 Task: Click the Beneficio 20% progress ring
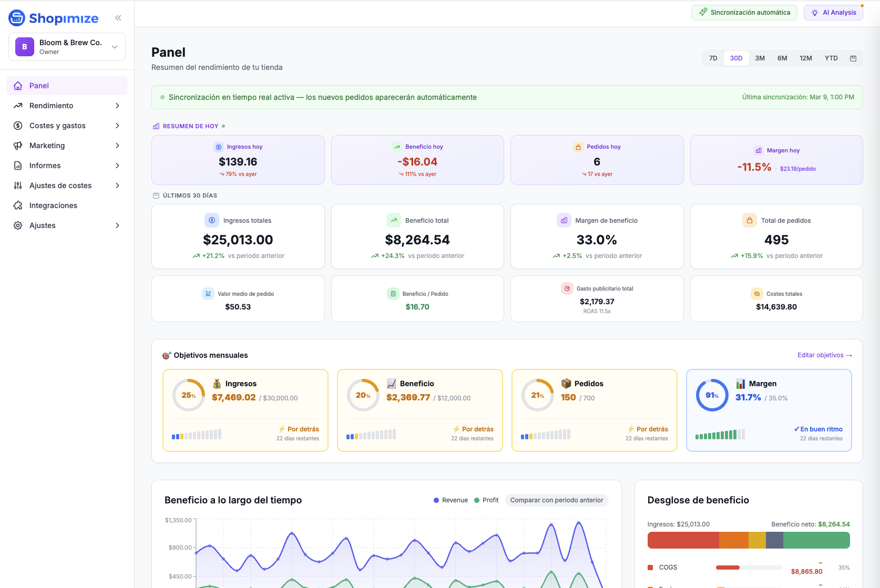coord(363,395)
